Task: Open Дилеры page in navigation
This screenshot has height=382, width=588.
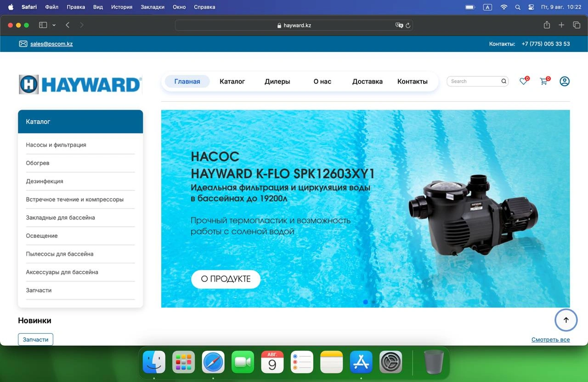Action: (x=277, y=81)
